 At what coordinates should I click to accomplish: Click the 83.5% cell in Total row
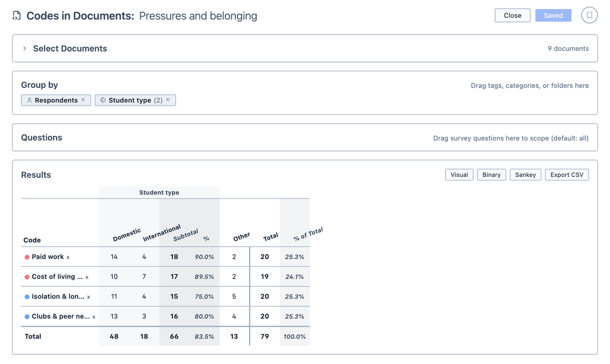pyautogui.click(x=204, y=337)
